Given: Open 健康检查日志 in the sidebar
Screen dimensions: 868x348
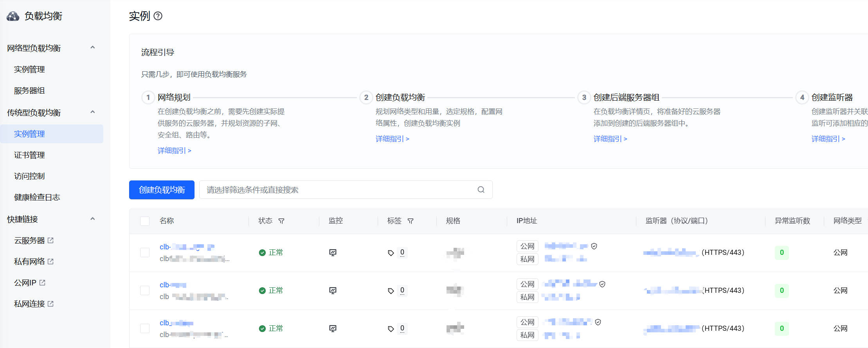Looking at the screenshot, I should [x=37, y=197].
